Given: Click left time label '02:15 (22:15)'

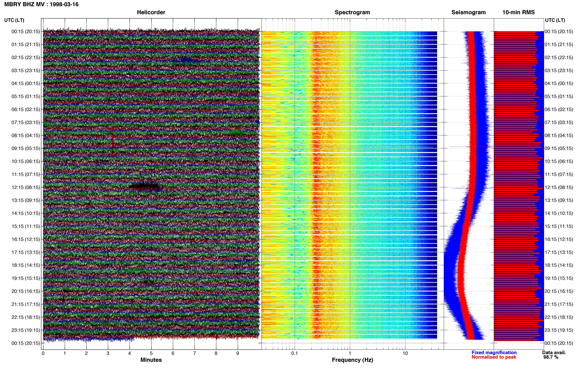Looking at the screenshot, I should [x=26, y=57].
